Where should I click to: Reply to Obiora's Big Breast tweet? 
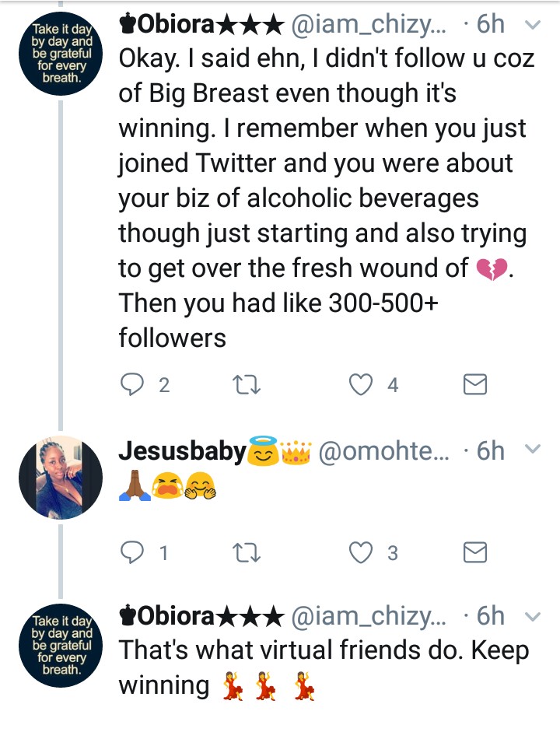(x=131, y=384)
